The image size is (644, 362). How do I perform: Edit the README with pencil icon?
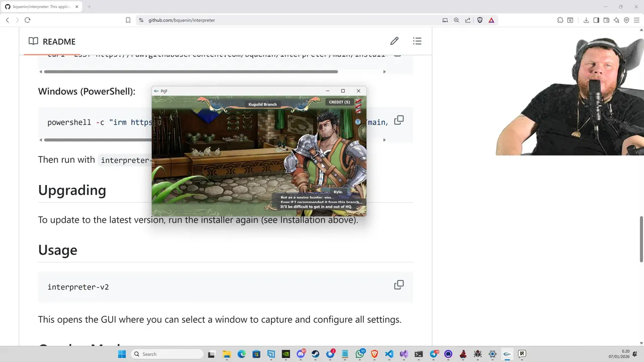394,41
